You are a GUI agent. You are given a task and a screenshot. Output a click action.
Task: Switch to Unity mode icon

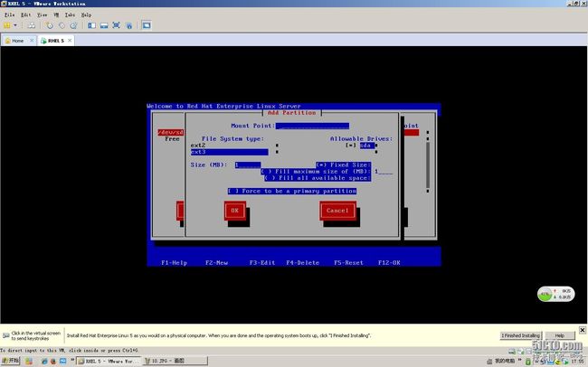pos(129,25)
